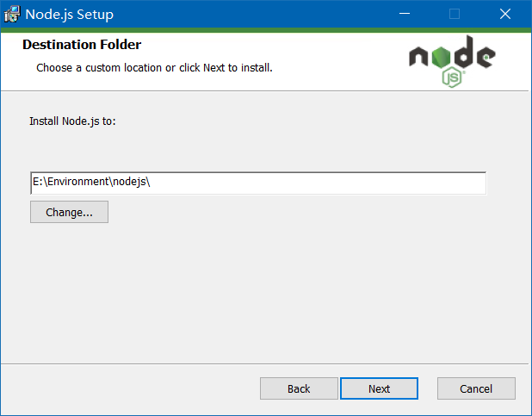Click the Node.js logo image
The width and height of the screenshot is (532, 416).
[452, 61]
